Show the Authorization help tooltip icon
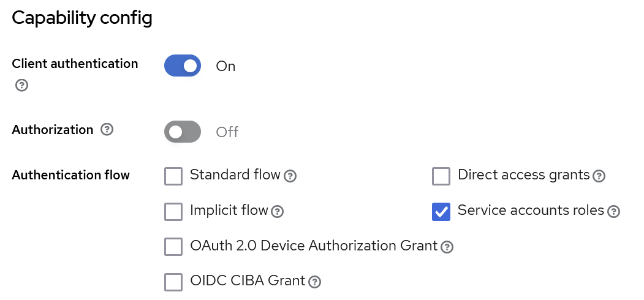The width and height of the screenshot is (644, 300). pos(107,130)
